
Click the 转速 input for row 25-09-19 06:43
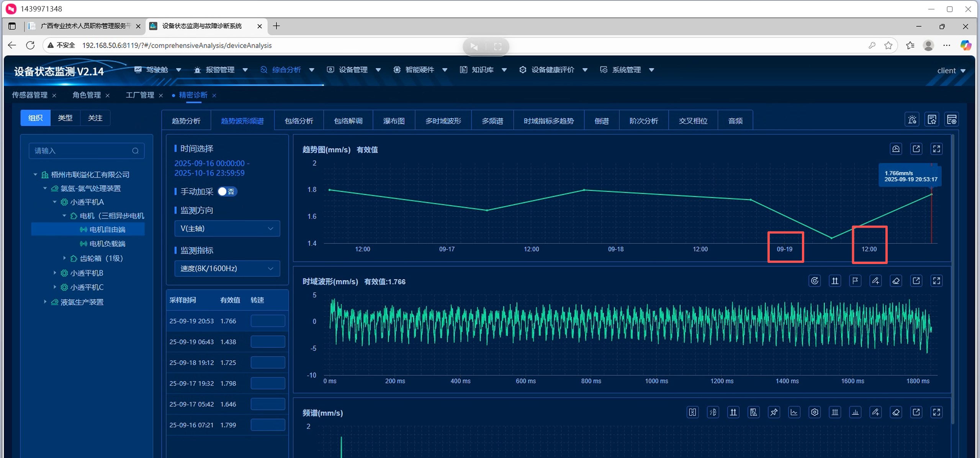click(268, 341)
